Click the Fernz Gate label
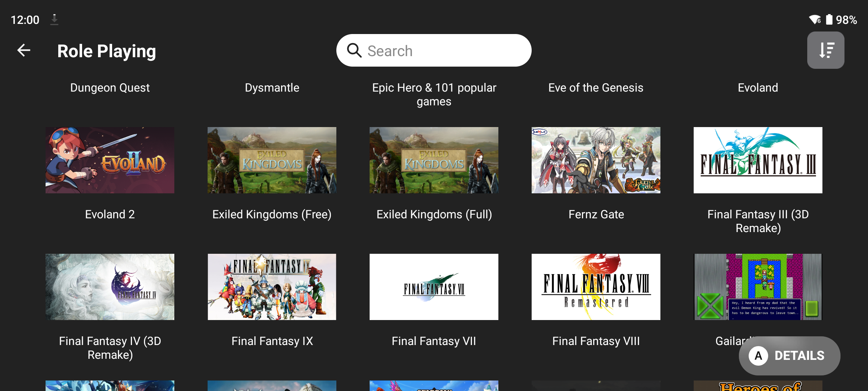868x391 pixels. click(x=596, y=214)
